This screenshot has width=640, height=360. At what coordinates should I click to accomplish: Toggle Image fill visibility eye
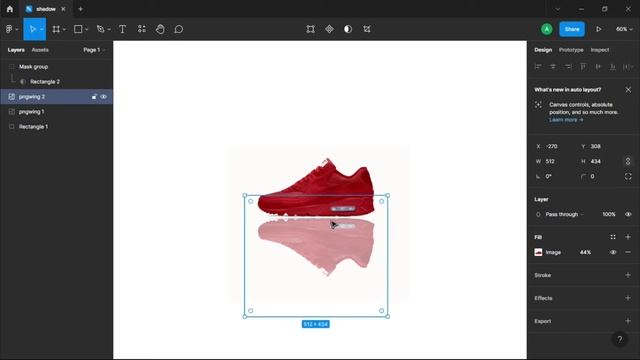point(613,252)
